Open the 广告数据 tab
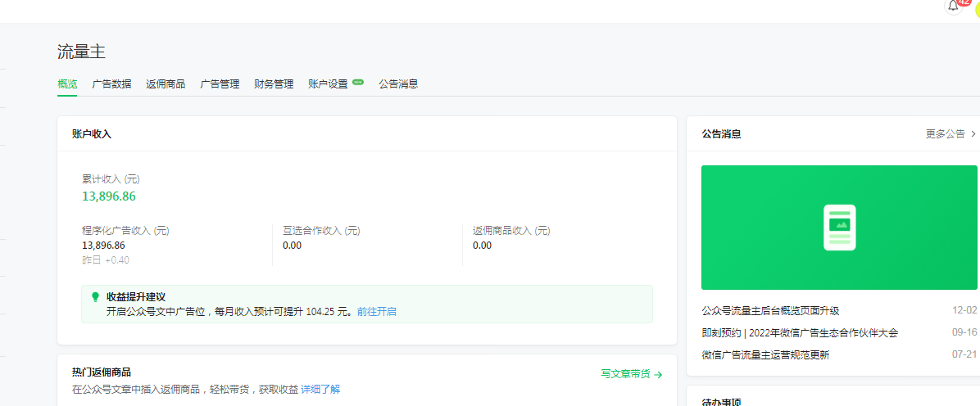Viewport: 980px width, 406px height. pos(111,83)
